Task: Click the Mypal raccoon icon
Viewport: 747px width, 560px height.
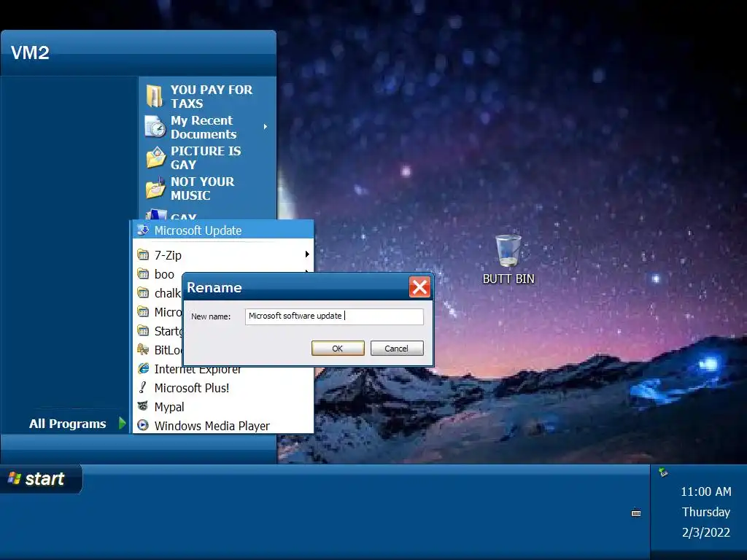Action: point(143,406)
